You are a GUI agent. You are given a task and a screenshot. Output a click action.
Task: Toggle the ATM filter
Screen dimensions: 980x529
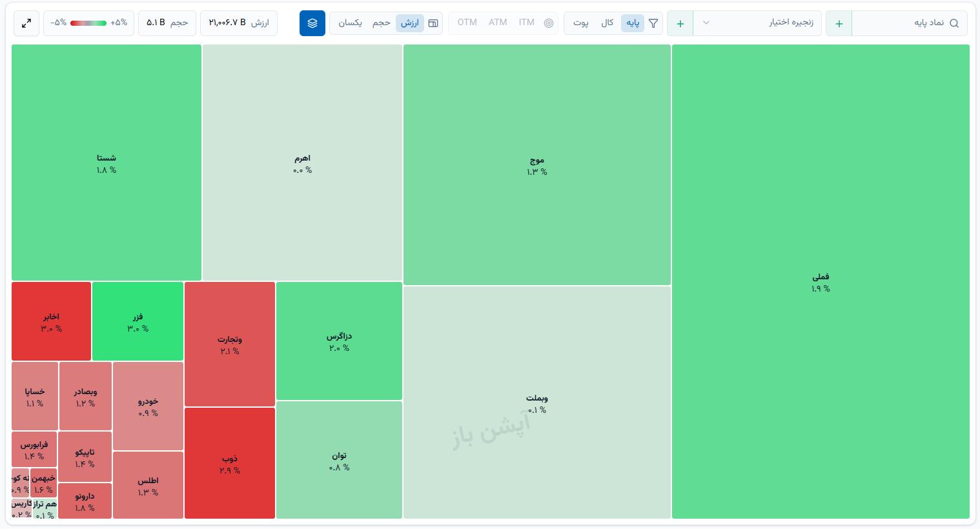(498, 23)
